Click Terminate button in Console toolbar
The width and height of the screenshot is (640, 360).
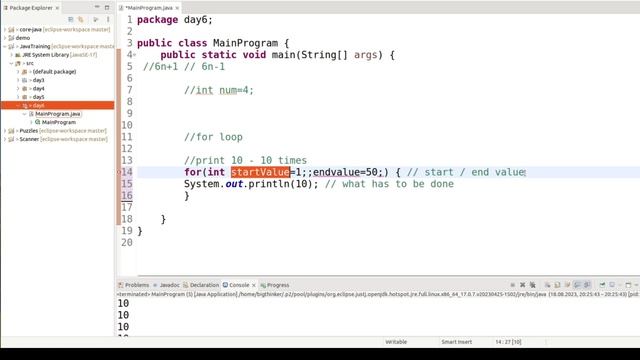pyautogui.click(x=513, y=285)
